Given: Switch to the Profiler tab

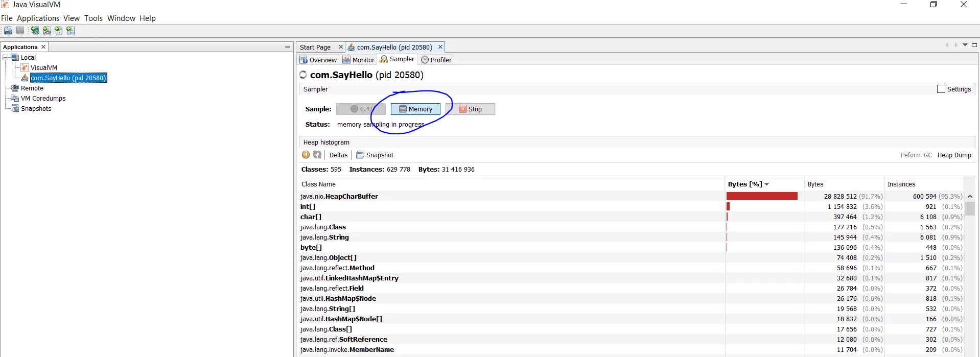Looking at the screenshot, I should pos(436,60).
